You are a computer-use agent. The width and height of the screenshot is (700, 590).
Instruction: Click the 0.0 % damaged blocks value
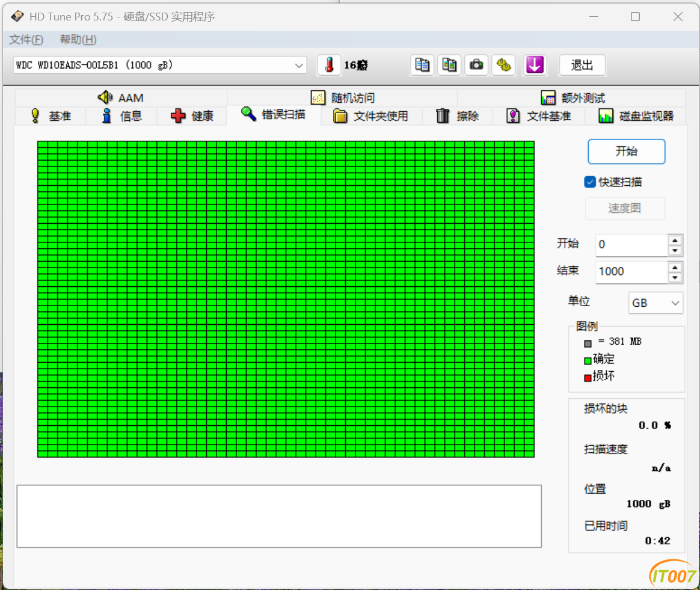pyautogui.click(x=655, y=425)
